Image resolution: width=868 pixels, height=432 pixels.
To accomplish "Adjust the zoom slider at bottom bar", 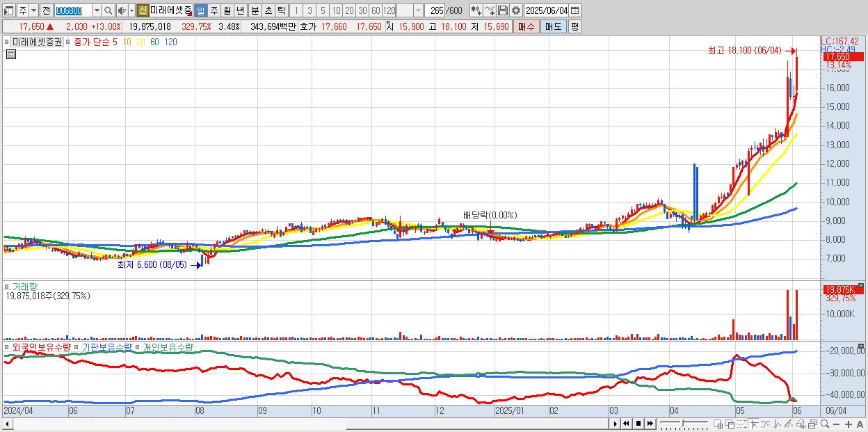I will click(682, 423).
